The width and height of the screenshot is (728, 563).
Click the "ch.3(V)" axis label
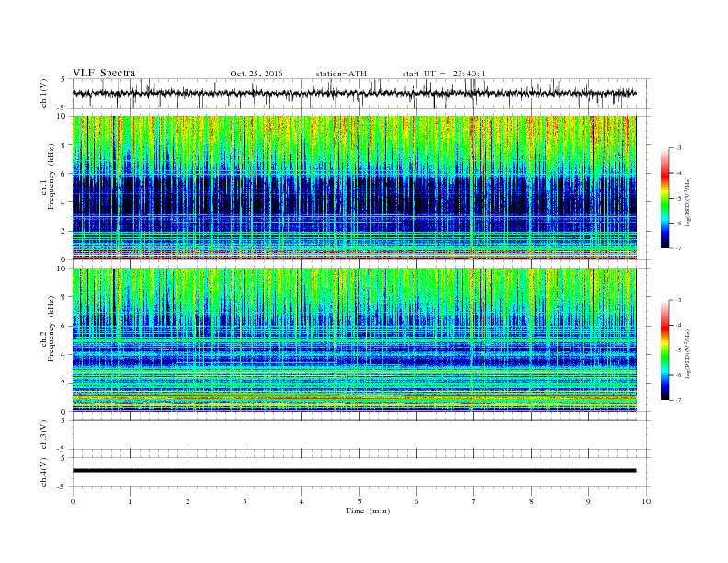click(44, 436)
